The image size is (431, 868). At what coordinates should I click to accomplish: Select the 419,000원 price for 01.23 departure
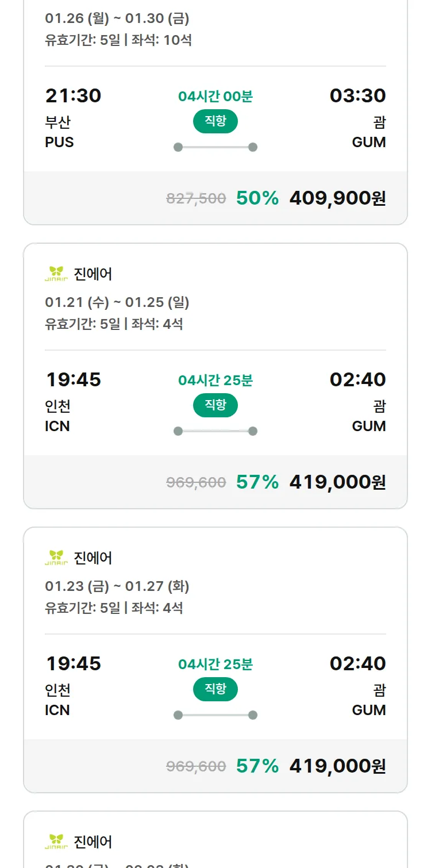click(337, 766)
